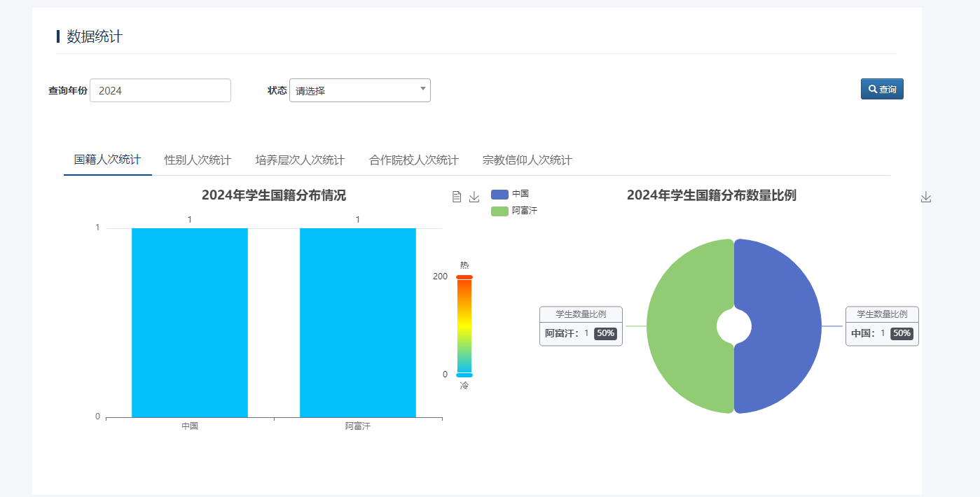This screenshot has width=980, height=497.
Task: Click the 查询 search button
Action: pos(882,90)
